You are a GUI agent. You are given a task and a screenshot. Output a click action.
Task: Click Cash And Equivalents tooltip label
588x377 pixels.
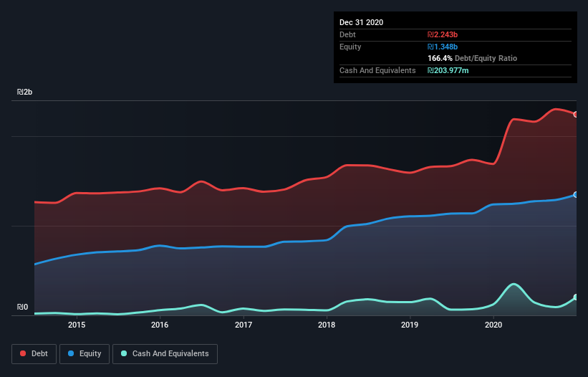point(377,70)
